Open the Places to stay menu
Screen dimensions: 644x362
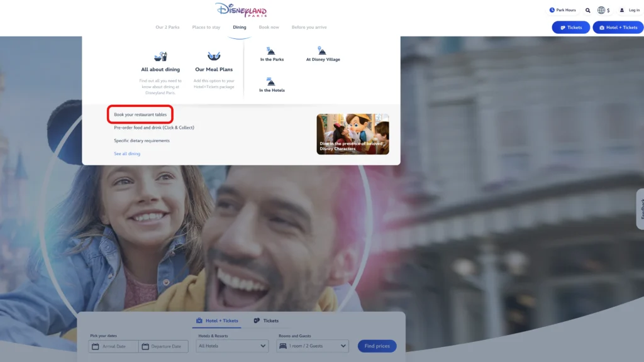tap(206, 27)
